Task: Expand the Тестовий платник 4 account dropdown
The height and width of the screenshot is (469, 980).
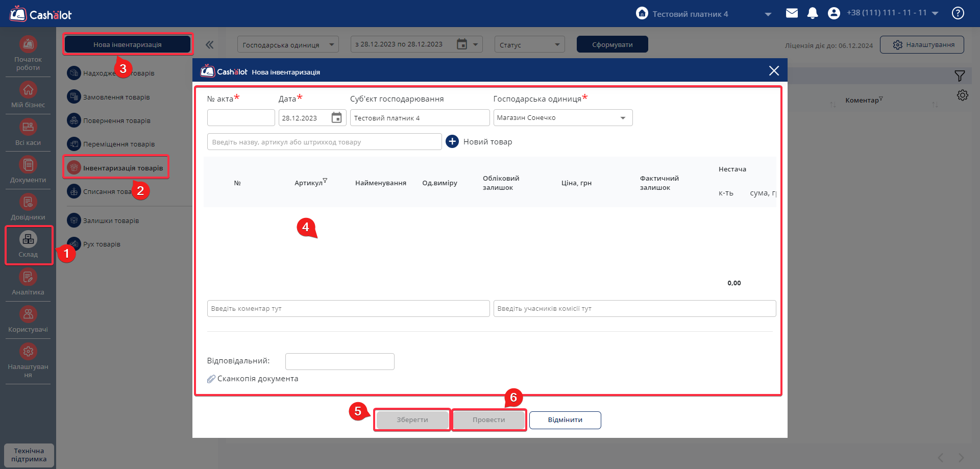Action: click(768, 14)
